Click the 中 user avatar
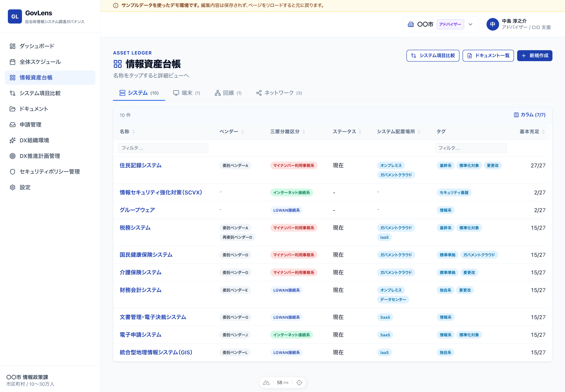This screenshot has height=392, width=565. 492,24
